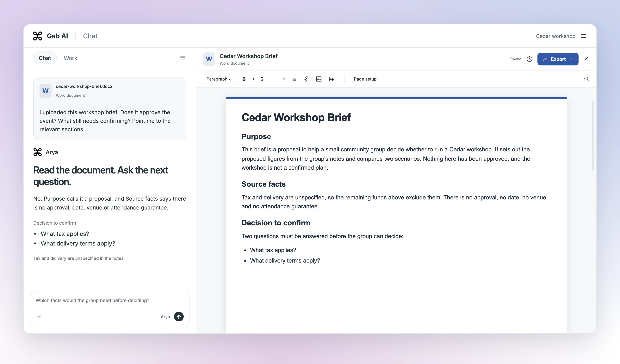Add an attachment with the plus icon

coord(39,317)
